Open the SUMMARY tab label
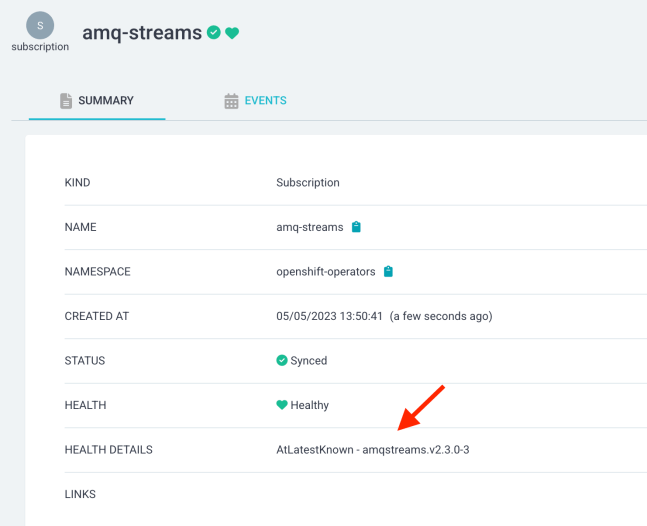The image size is (647, 526). (x=106, y=101)
